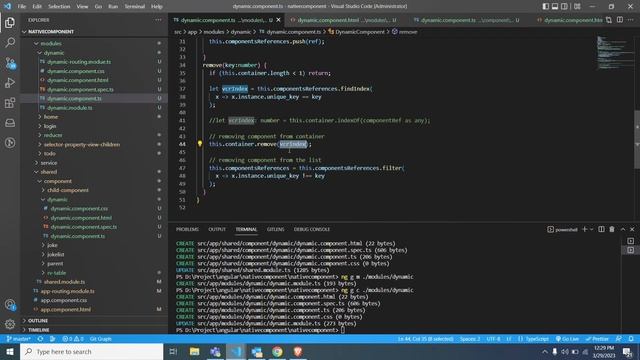The width and height of the screenshot is (640, 360).
Task: Click Prettier in status bar
Action: (598, 339)
